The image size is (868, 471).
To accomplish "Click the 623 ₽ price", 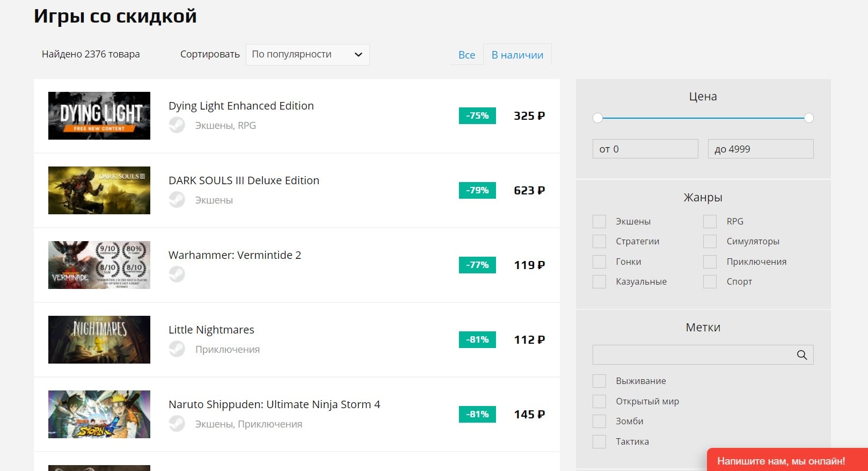I will pos(529,190).
